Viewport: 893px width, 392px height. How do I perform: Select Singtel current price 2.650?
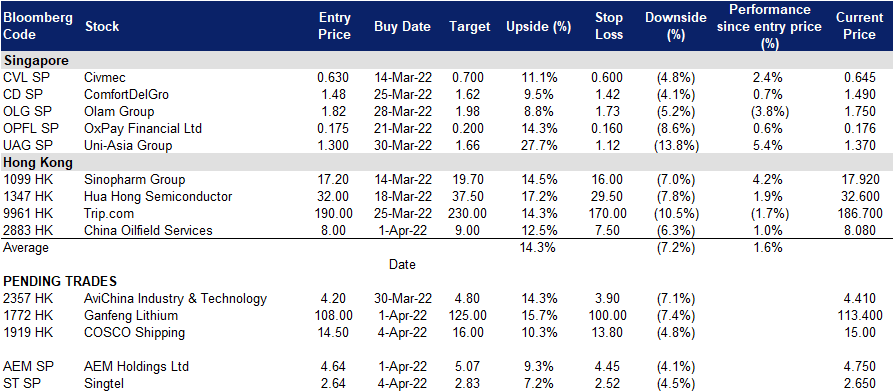(859, 383)
